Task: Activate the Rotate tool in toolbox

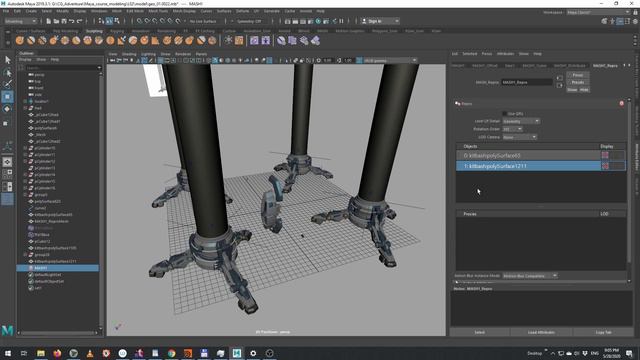Action: tap(7, 109)
